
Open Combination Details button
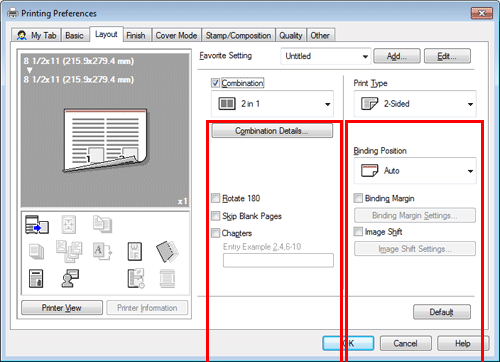(272, 131)
